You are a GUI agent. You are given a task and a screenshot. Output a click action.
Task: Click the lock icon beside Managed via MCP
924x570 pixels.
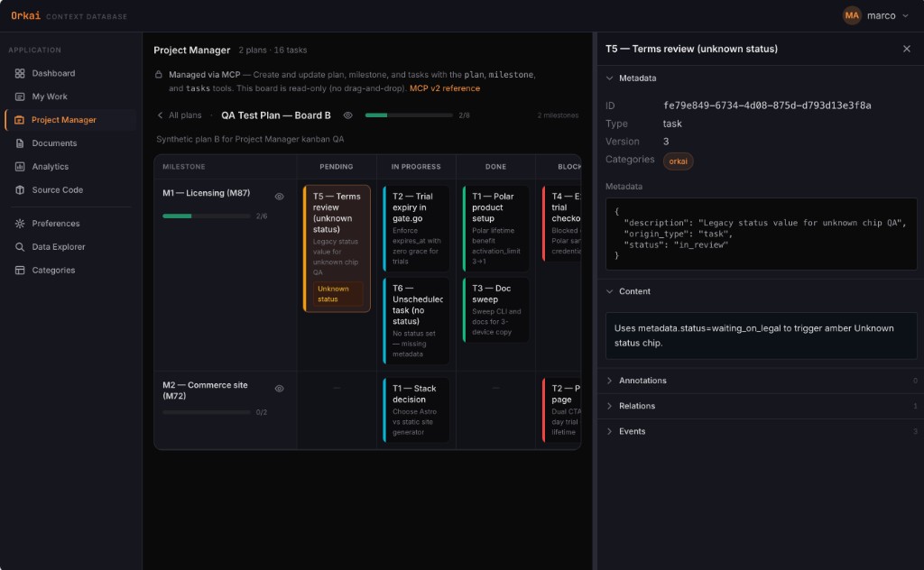pyautogui.click(x=159, y=75)
